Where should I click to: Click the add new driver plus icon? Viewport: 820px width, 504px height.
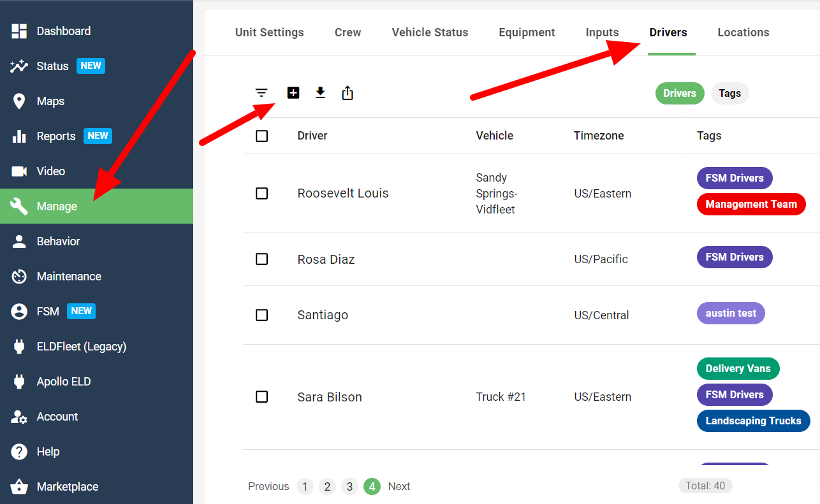point(293,92)
